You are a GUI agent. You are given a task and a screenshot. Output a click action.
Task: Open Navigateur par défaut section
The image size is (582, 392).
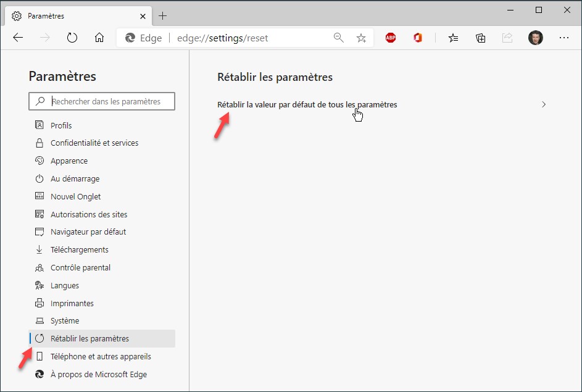[102, 231]
